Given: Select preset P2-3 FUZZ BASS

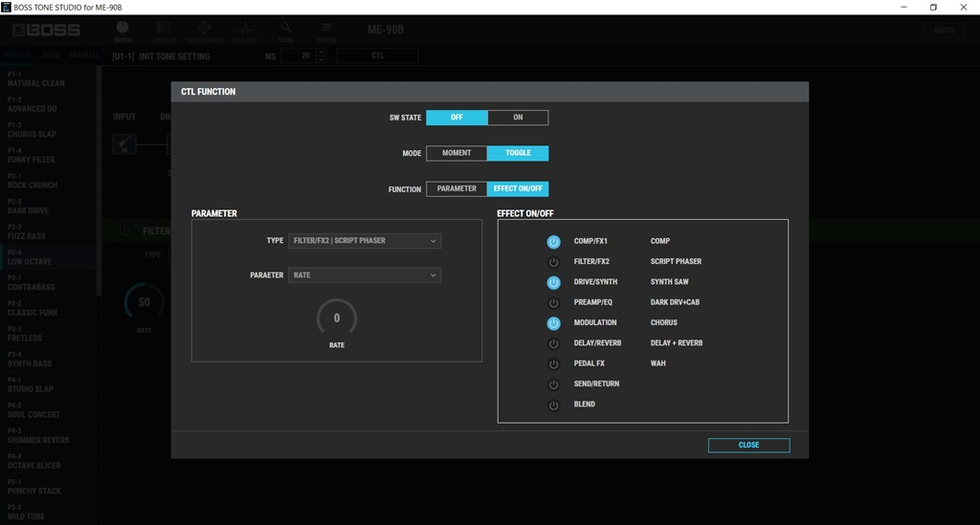Looking at the screenshot, I should pyautogui.click(x=48, y=231).
